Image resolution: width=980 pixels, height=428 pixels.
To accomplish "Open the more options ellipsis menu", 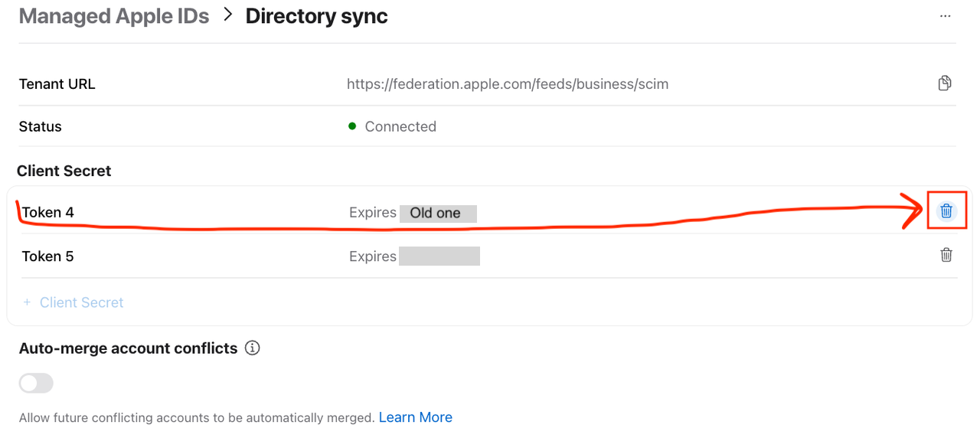I will (x=946, y=16).
